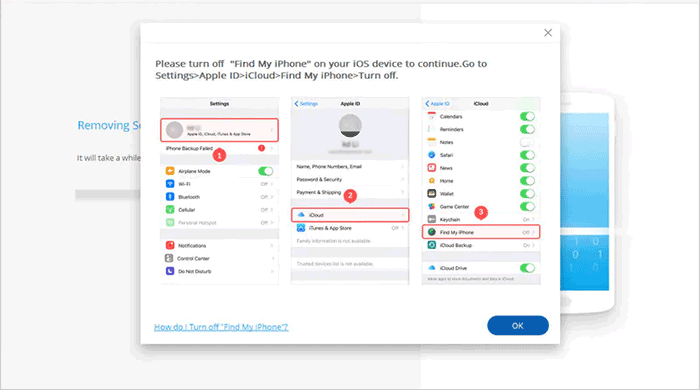Toggle the Calendars iCloud switch

(527, 116)
